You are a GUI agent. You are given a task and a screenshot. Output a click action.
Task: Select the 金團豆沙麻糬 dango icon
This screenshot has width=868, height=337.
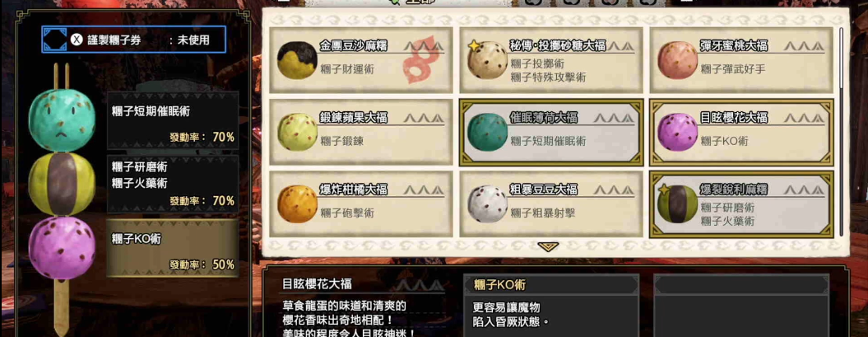(x=297, y=60)
